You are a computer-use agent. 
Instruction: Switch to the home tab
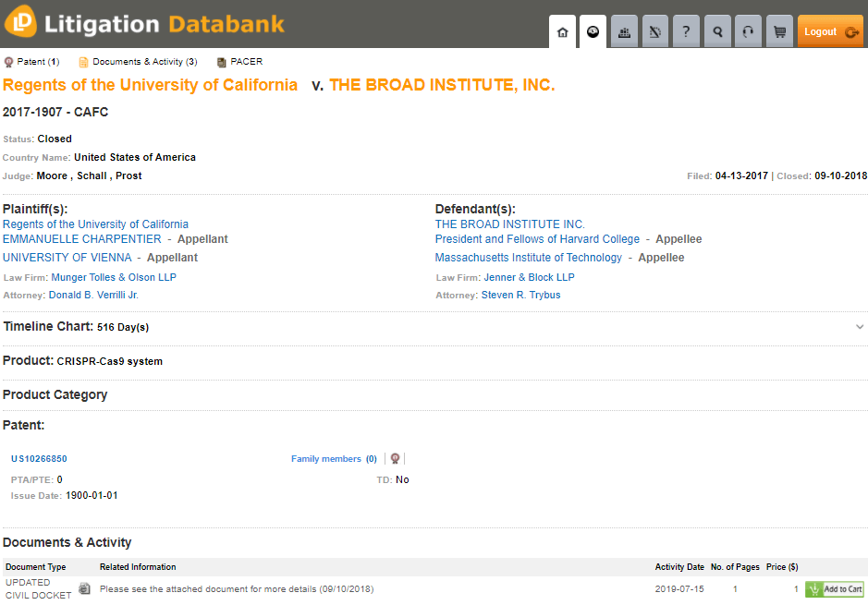(x=562, y=30)
